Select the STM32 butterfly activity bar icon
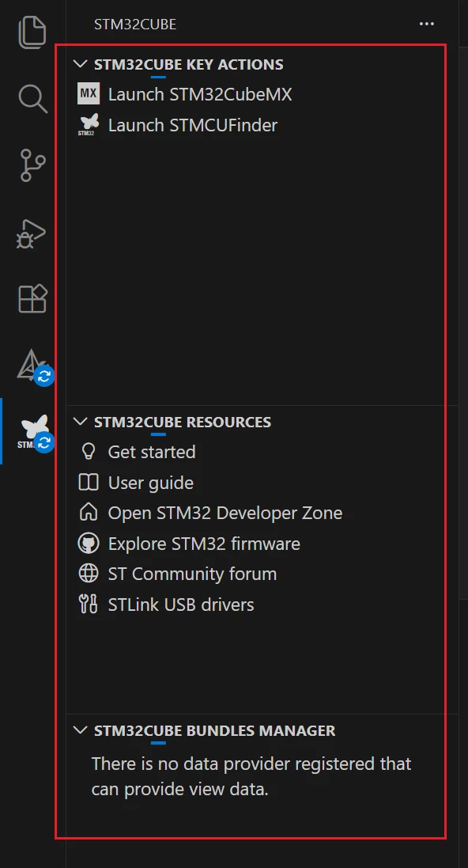 pyautogui.click(x=34, y=432)
